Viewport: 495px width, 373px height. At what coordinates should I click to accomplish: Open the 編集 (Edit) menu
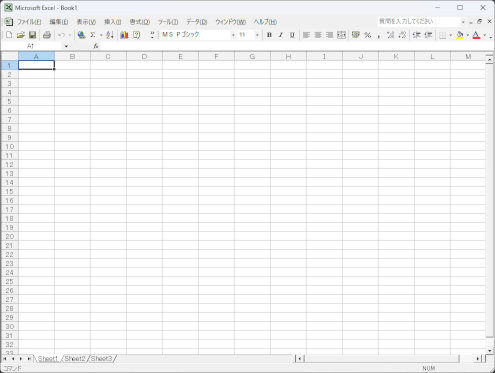pos(59,22)
